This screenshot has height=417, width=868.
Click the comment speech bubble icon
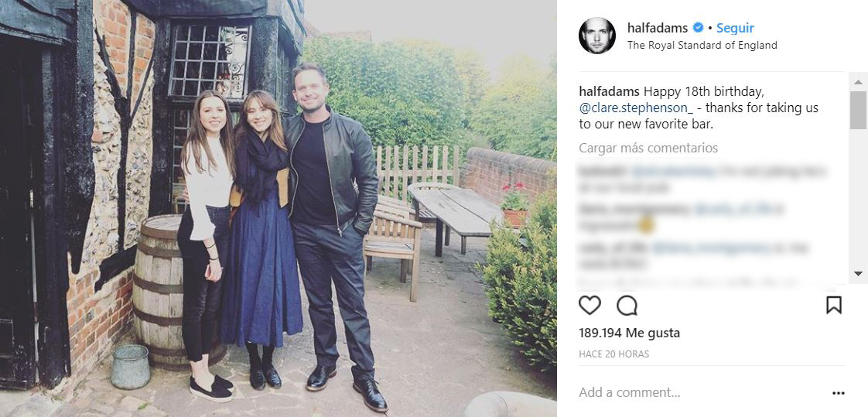[627, 306]
